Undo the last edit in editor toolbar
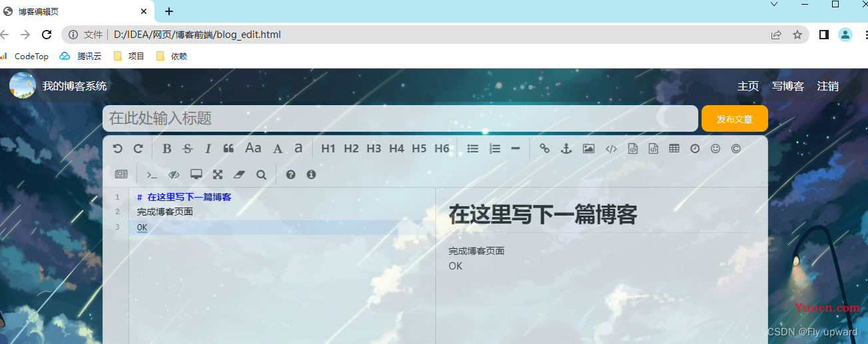This screenshot has height=344, width=868. [118, 148]
